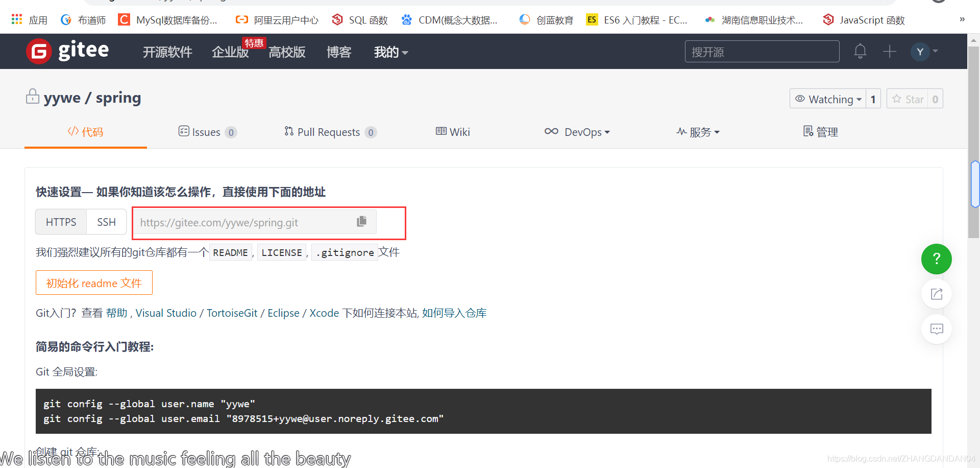Open the JavaScript 函数 bookmark
The height and width of the screenshot is (468, 980).
click(x=864, y=20)
